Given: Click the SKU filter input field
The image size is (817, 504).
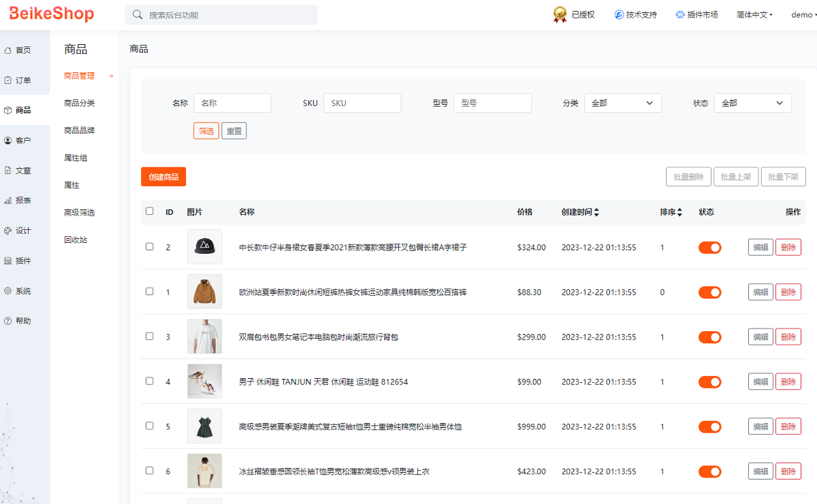Looking at the screenshot, I should (x=362, y=103).
